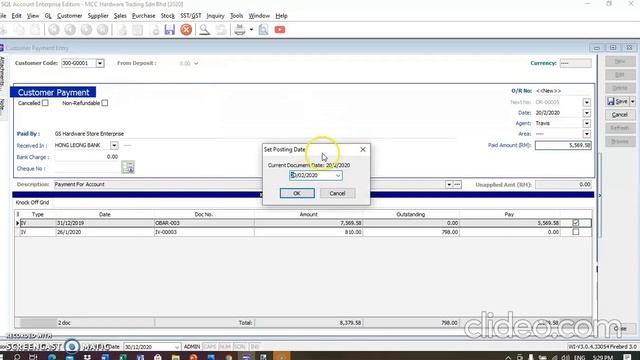The height and width of the screenshot is (360, 640).
Task: Expand the Save button dropdown arrow
Action: (x=633, y=102)
